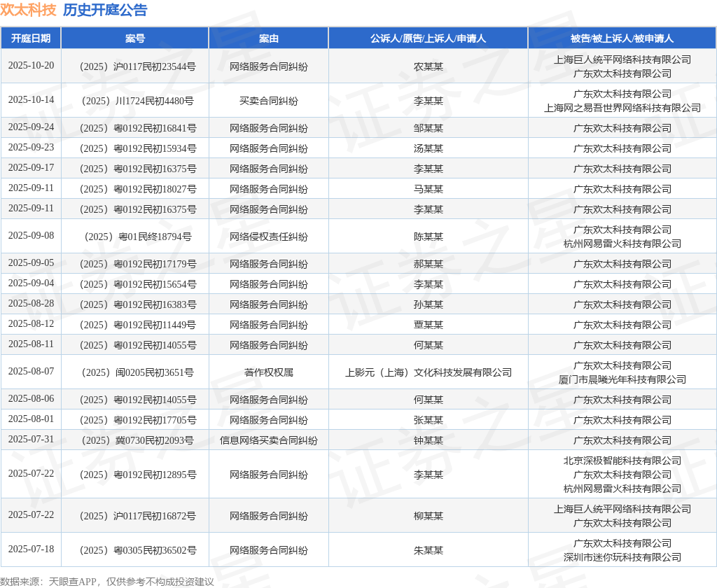
Task: Click the date 2025-10-20
Action: pyautogui.click(x=31, y=65)
